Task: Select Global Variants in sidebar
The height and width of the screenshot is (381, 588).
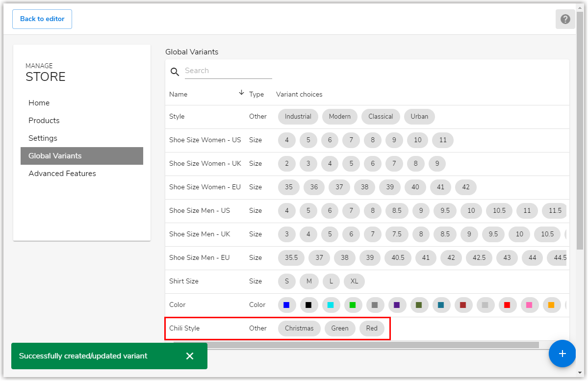Action: [x=82, y=155]
